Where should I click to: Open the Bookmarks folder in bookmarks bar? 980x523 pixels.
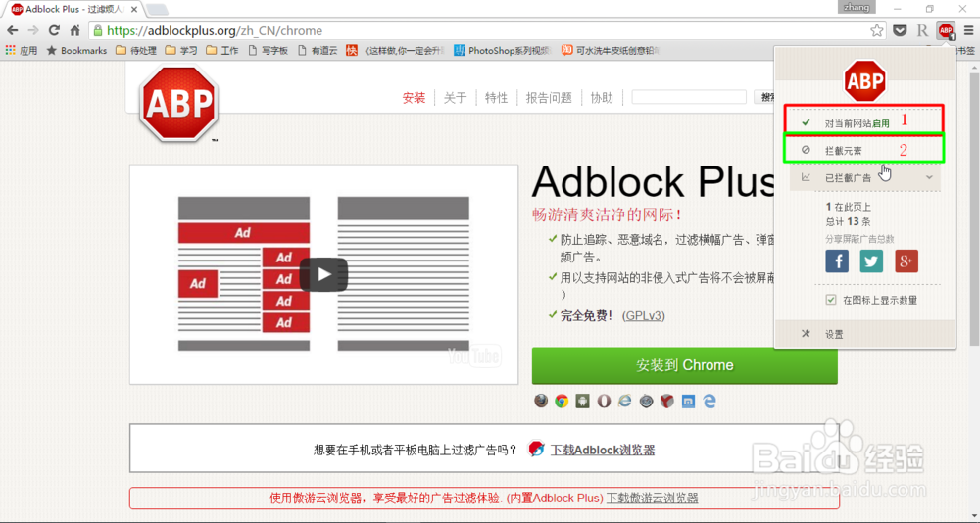pos(76,51)
